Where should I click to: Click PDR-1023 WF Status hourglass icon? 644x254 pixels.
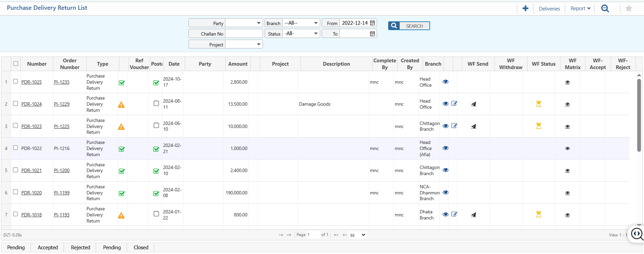pos(539,126)
